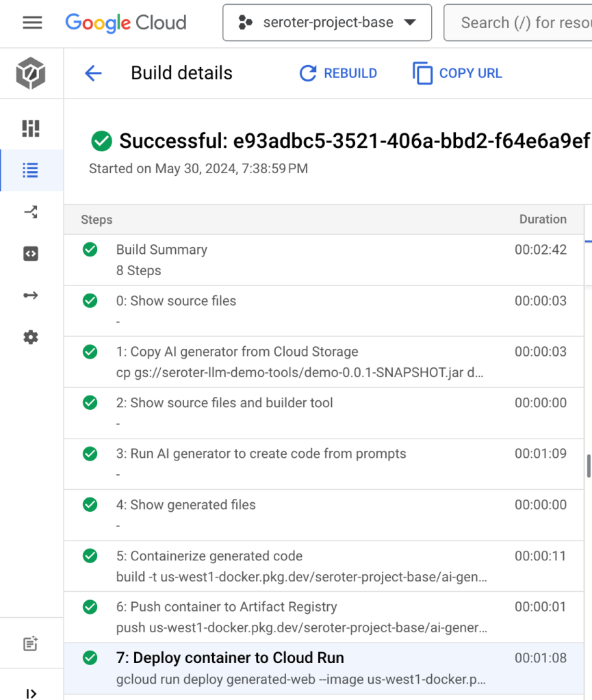
Task: Open Cloud Build settings gear icon
Action: 31,337
